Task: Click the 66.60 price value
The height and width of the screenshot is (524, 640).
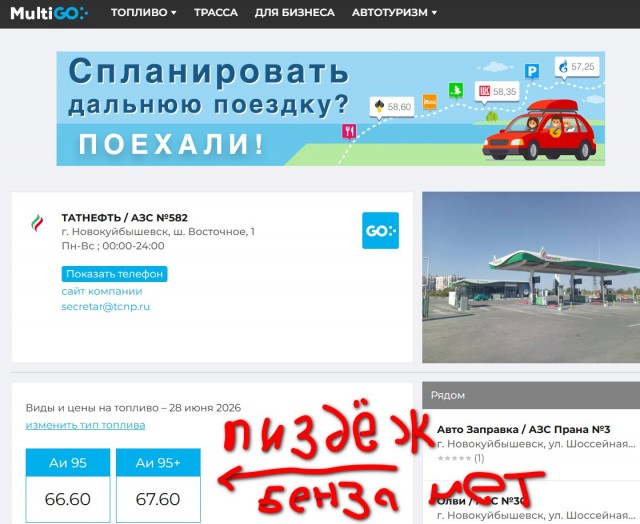Action: [68, 499]
